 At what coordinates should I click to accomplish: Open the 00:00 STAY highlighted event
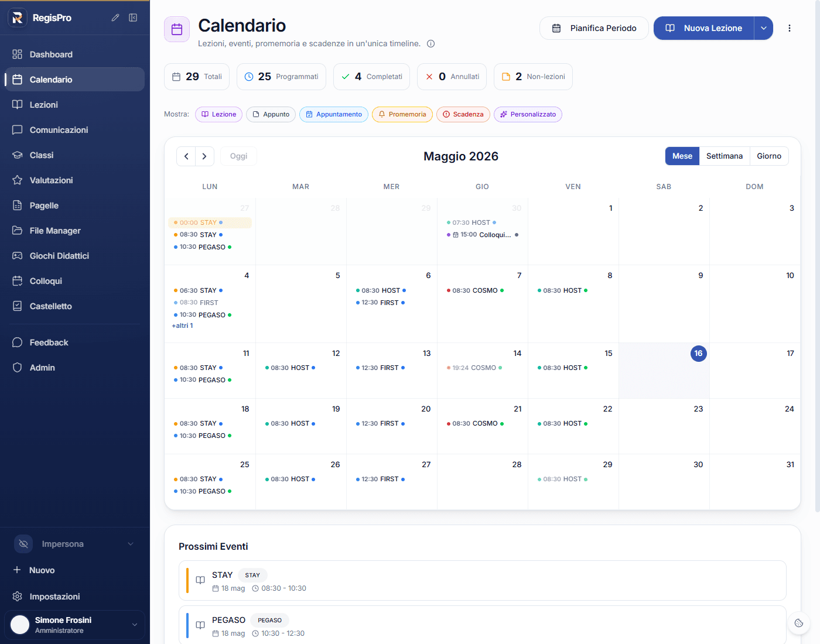(x=210, y=222)
